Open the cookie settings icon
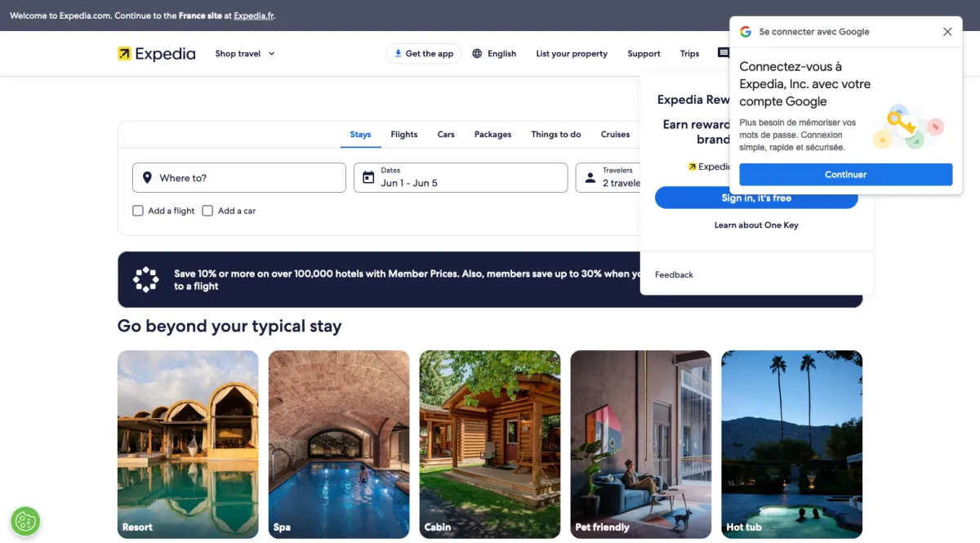980x543 pixels. (x=25, y=521)
